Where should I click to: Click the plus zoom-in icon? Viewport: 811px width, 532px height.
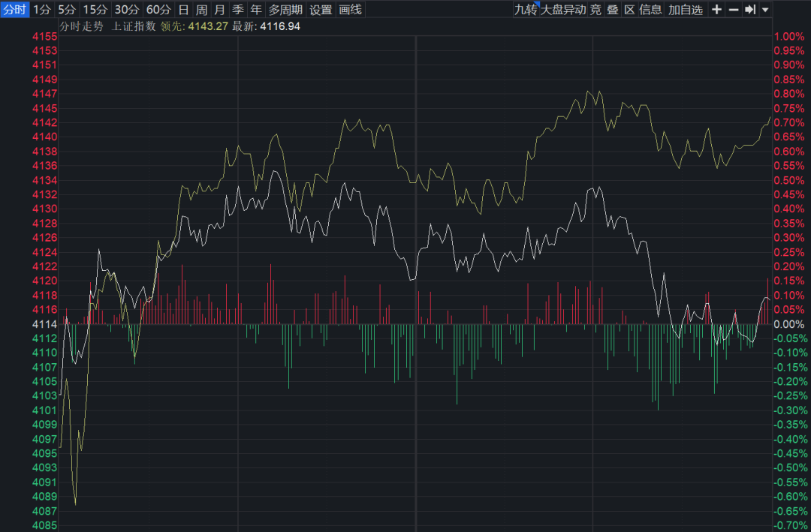click(x=716, y=10)
